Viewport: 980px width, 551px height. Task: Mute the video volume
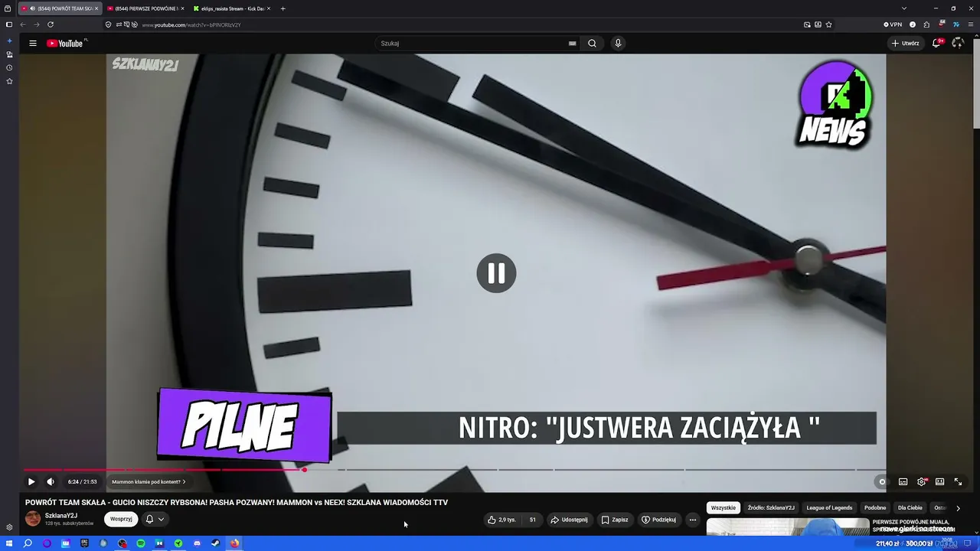pos(51,482)
